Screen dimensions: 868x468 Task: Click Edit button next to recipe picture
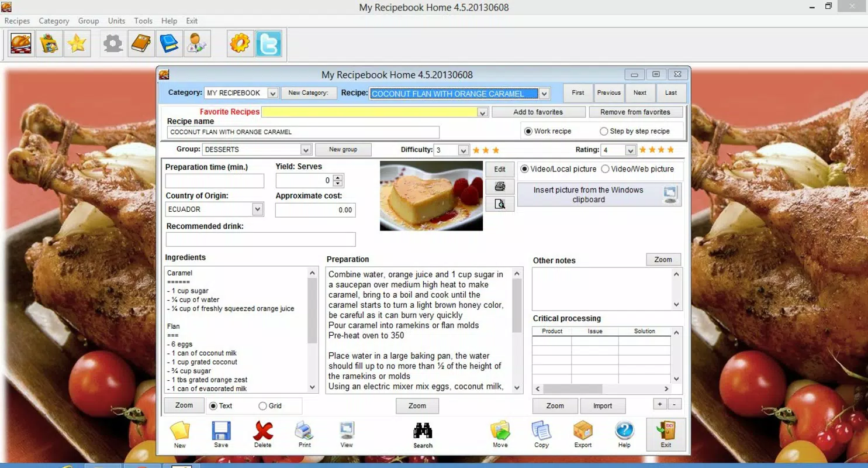pos(500,169)
